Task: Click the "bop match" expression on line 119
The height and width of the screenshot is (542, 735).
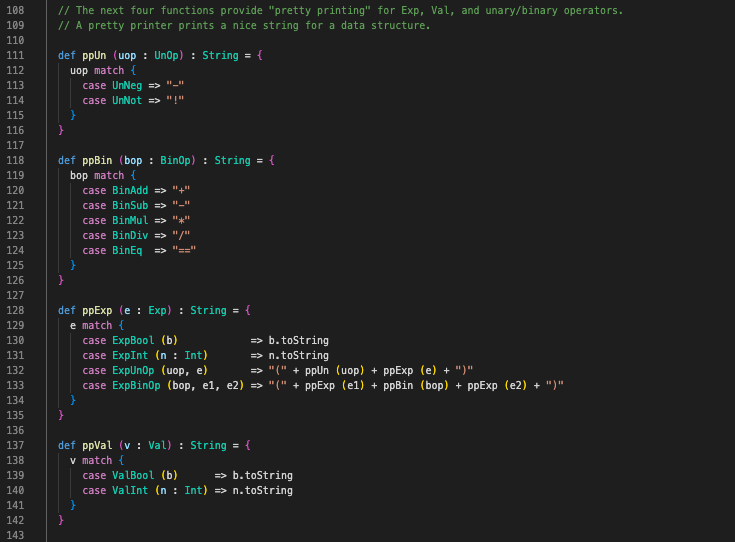Action: pos(97,175)
